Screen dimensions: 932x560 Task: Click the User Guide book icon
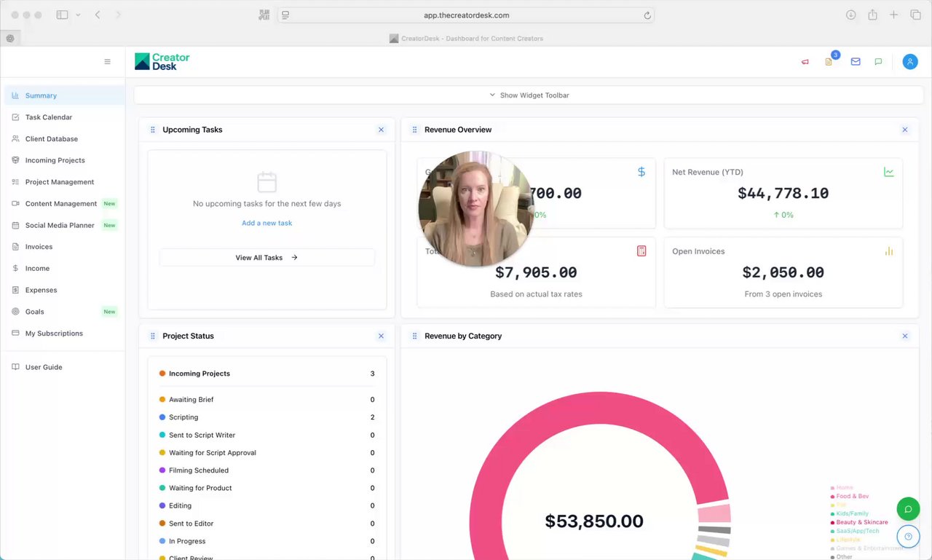(x=15, y=367)
